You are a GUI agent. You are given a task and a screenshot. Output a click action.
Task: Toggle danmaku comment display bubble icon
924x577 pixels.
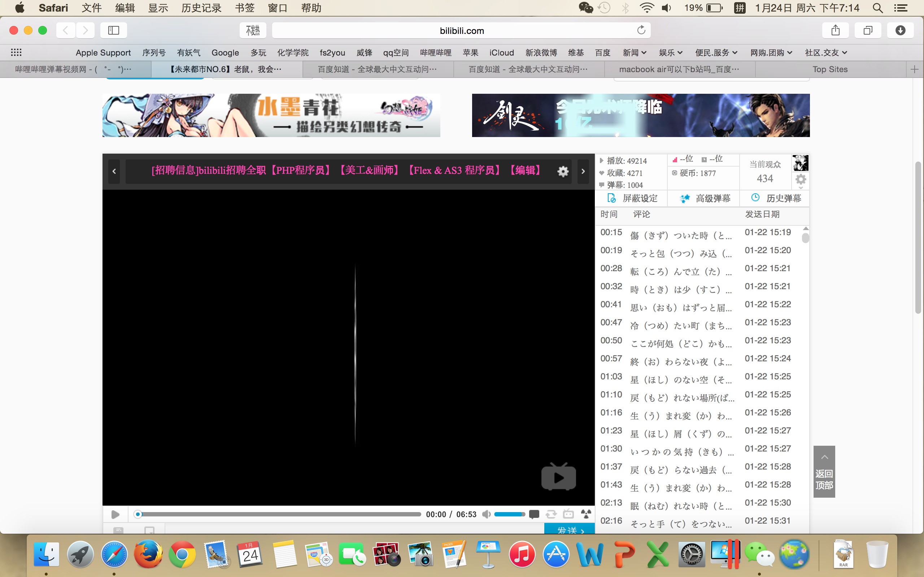tap(534, 514)
